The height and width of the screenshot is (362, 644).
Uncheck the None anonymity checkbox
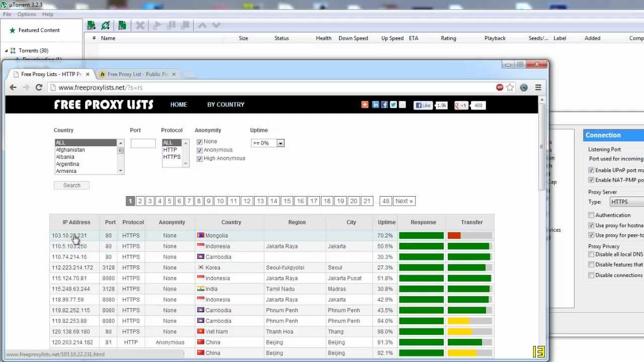click(x=200, y=142)
